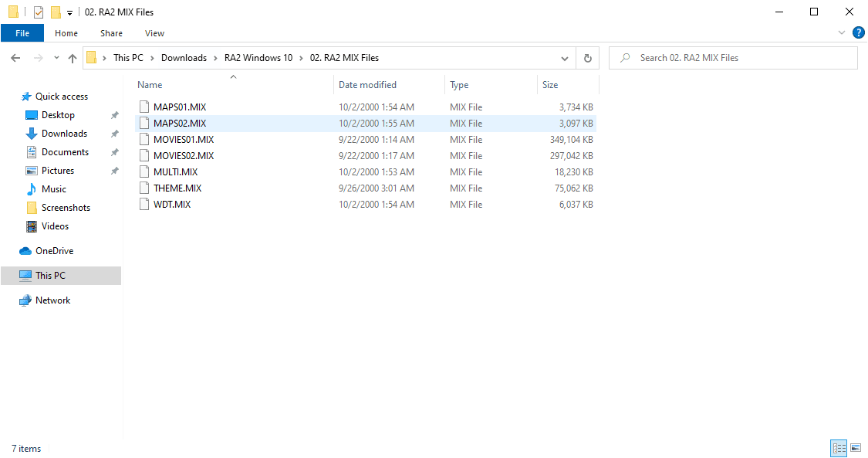Unpin Downloads using its pin icon

(x=115, y=134)
